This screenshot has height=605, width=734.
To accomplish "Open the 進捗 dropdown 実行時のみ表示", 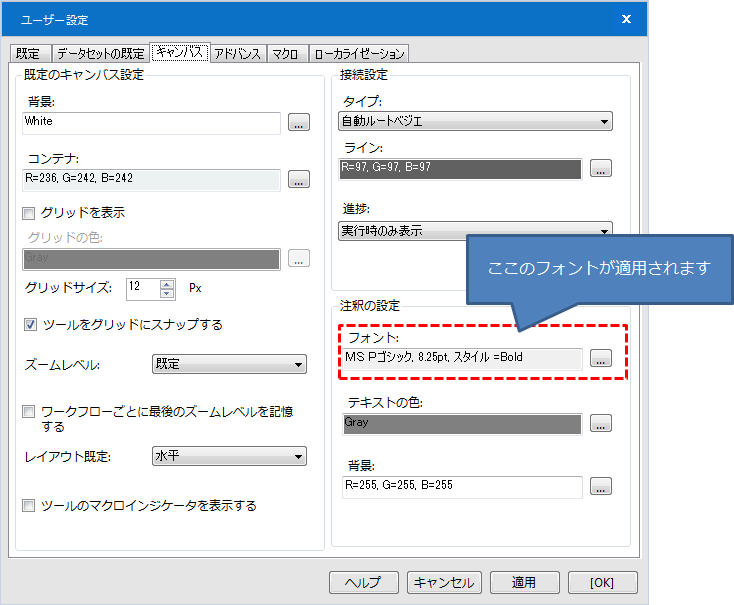I will (475, 231).
